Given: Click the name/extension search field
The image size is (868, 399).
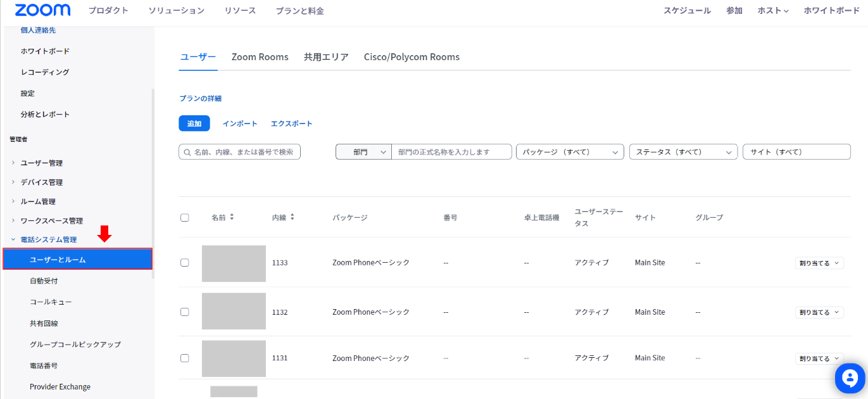Looking at the screenshot, I should (240, 152).
